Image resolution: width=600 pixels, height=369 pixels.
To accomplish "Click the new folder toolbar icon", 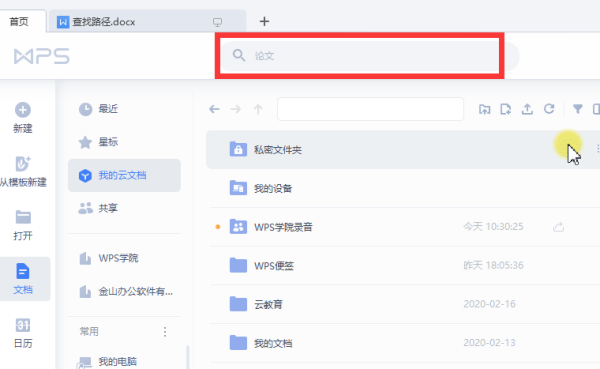I will (484, 109).
